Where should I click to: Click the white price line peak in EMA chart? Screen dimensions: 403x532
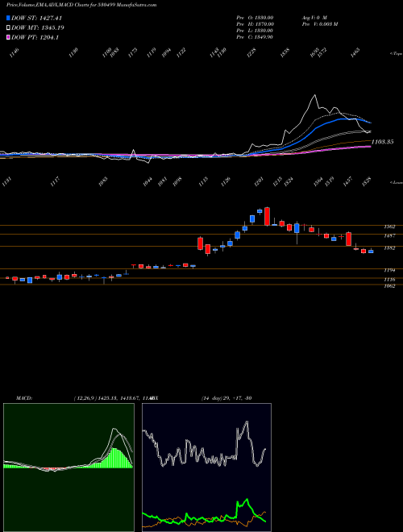click(315, 95)
